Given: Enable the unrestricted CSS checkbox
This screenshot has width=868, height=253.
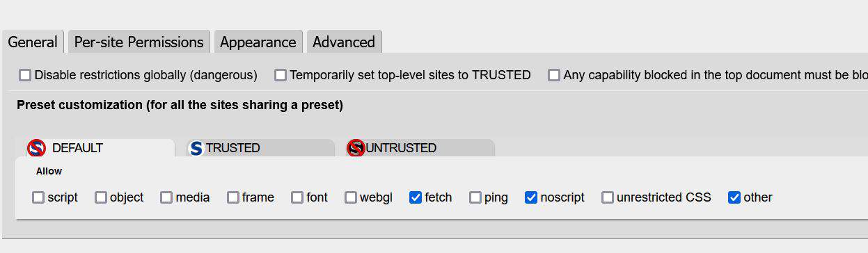Looking at the screenshot, I should pos(608,197).
